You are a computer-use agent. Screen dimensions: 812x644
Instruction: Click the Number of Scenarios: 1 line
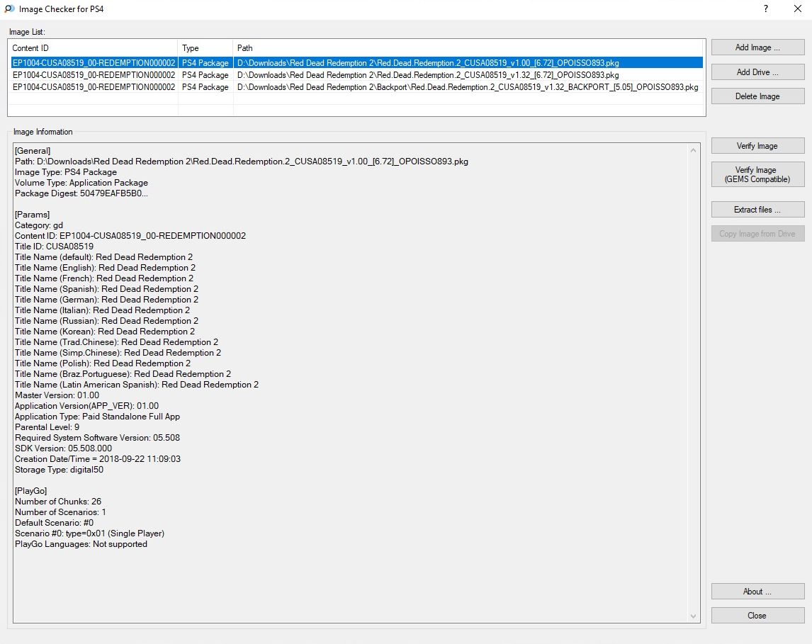[61, 512]
